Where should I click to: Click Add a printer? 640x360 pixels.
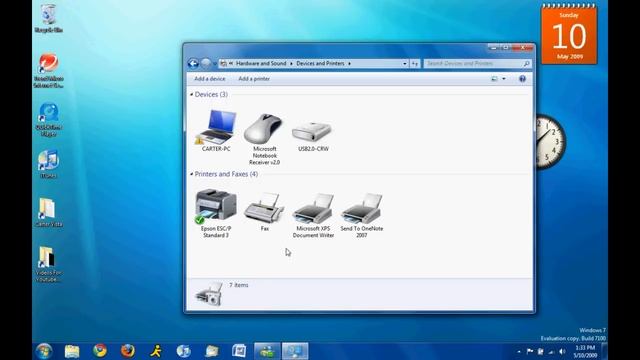[254, 79]
